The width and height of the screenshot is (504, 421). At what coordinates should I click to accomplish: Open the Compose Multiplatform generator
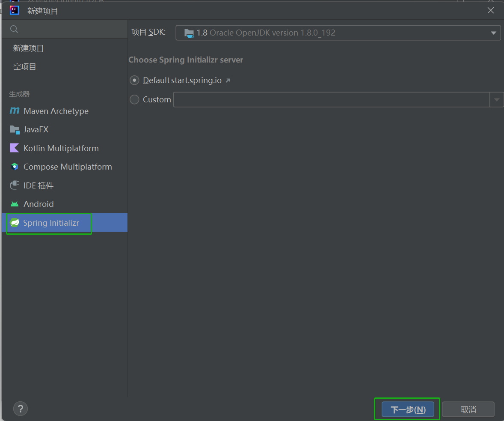[68, 167]
